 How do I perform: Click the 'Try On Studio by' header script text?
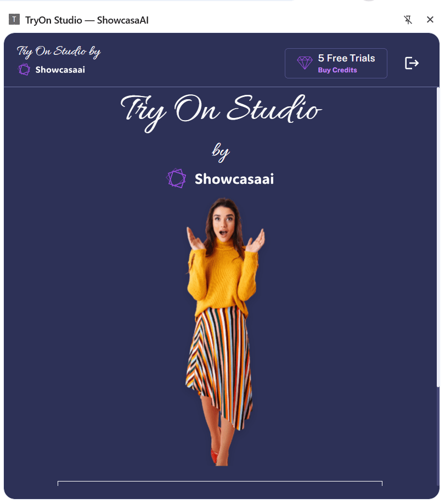point(58,52)
